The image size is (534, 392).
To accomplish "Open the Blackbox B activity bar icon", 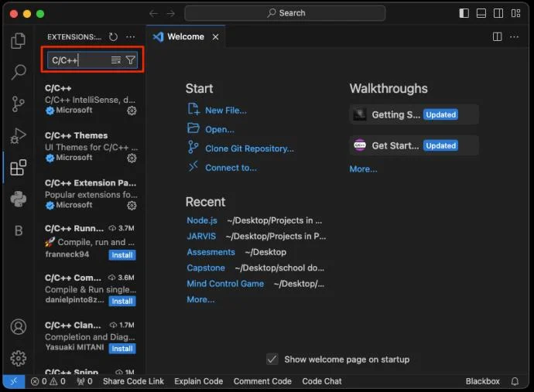I will pyautogui.click(x=19, y=230).
